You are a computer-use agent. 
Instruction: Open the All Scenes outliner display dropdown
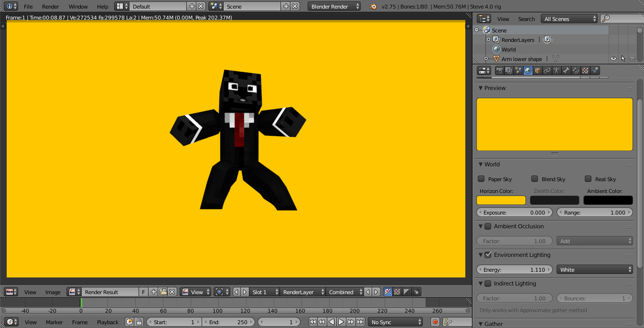point(569,19)
